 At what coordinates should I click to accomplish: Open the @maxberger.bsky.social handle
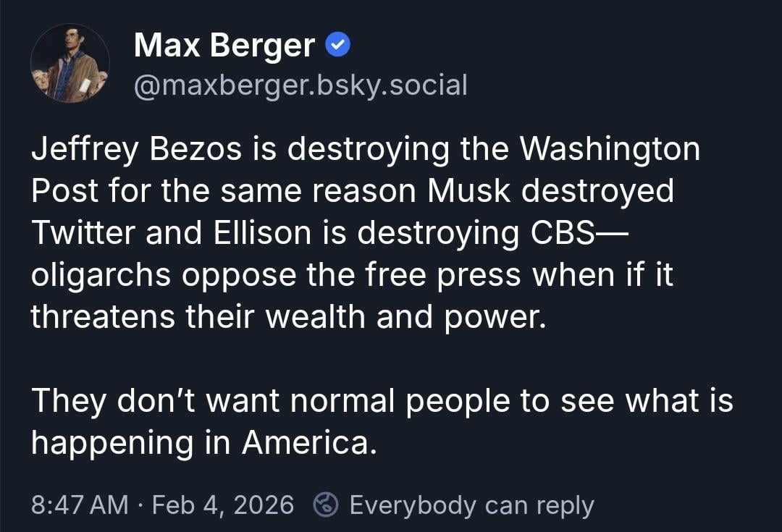point(300,85)
